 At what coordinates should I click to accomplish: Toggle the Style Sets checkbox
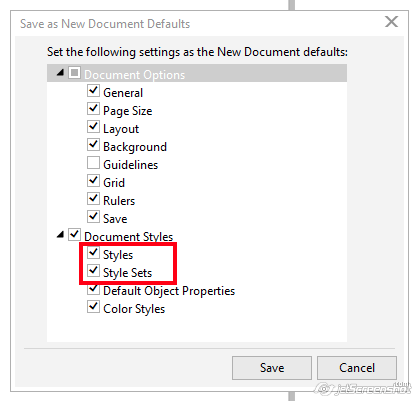(x=93, y=271)
